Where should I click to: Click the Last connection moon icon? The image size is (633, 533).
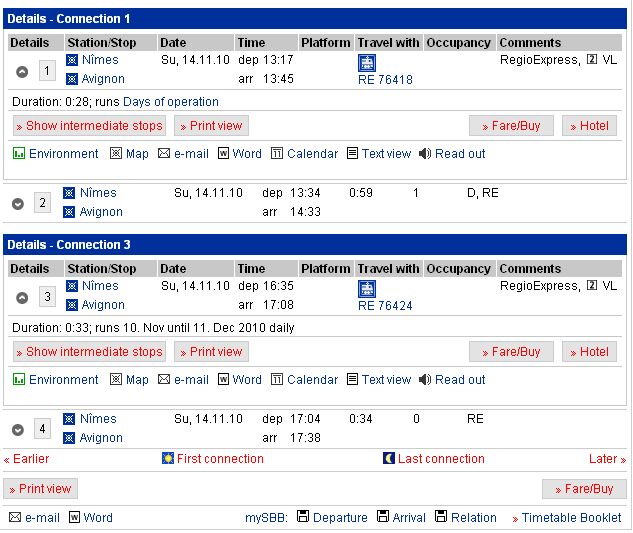(388, 458)
